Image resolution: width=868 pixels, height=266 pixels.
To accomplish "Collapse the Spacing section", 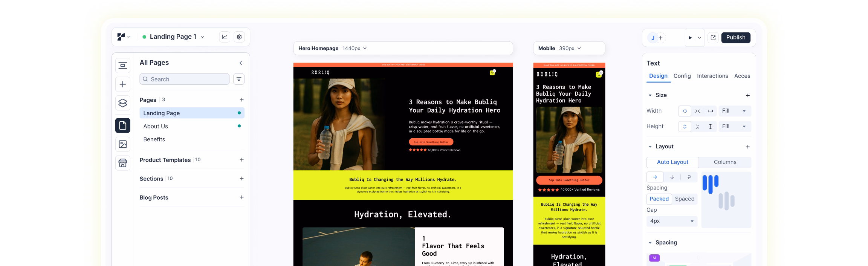I will (650, 243).
